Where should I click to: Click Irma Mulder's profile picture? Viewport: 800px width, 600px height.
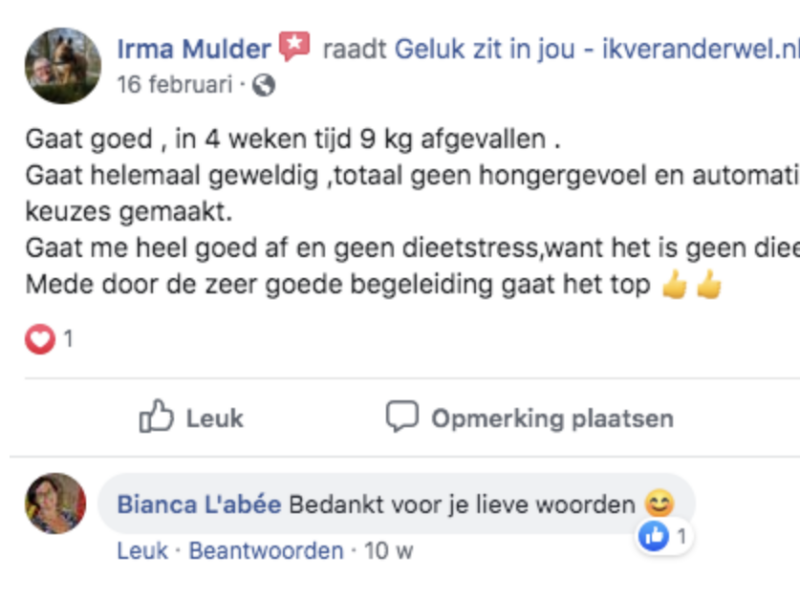pyautogui.click(x=63, y=66)
